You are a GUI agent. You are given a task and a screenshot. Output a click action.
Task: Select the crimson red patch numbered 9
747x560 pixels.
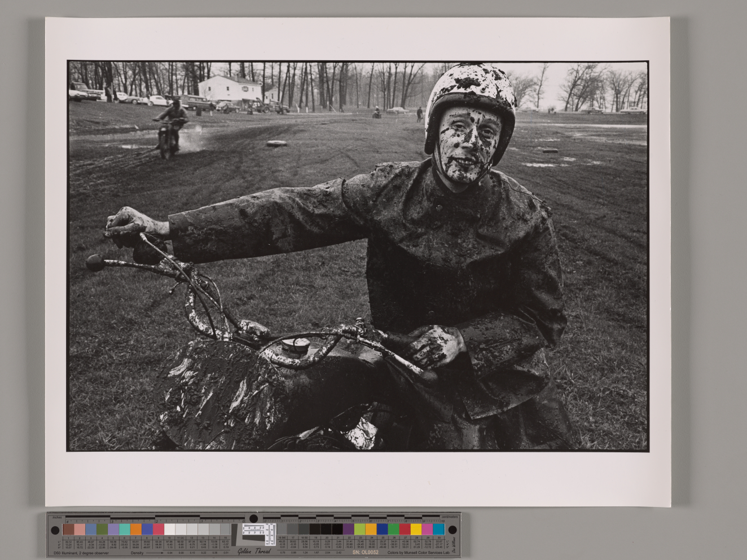pos(159,530)
